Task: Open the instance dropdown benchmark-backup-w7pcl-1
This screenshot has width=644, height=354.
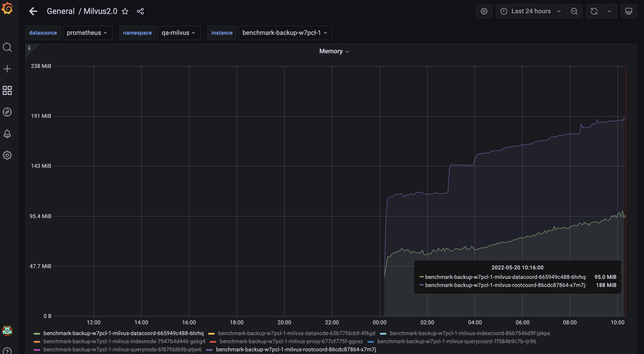Action: (285, 33)
